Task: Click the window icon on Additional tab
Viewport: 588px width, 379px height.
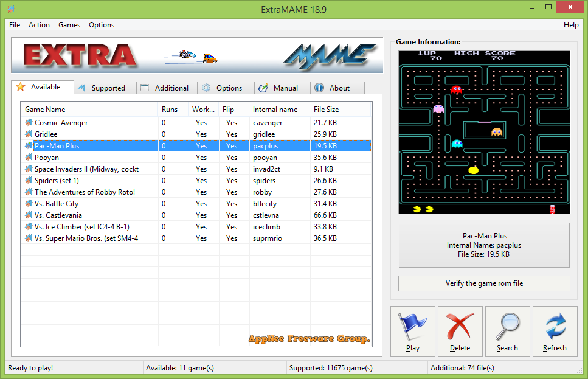Action: (x=145, y=88)
